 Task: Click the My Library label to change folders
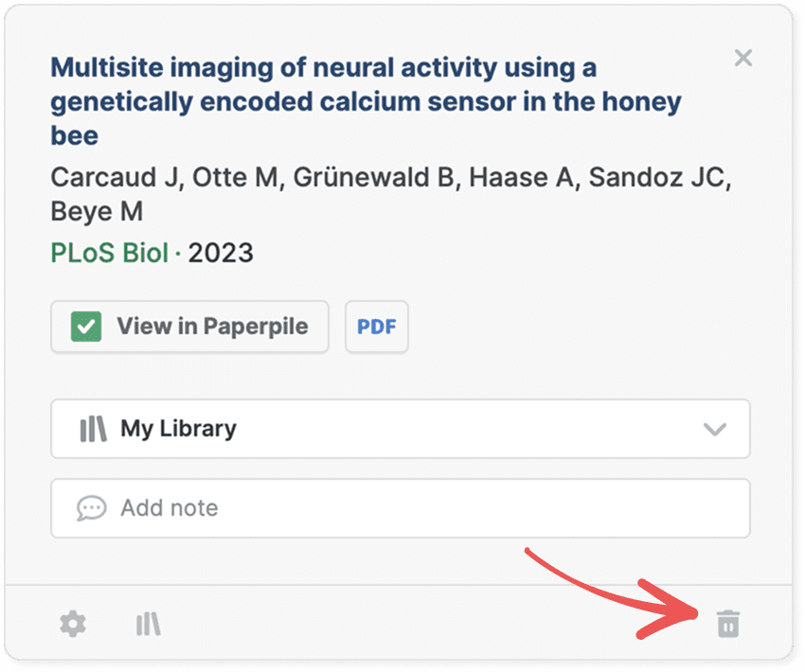point(177,429)
